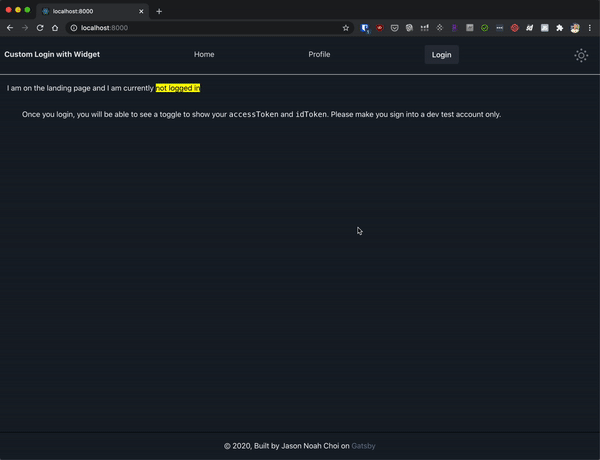View site information icon in address bar
600x460 pixels.
click(74, 28)
